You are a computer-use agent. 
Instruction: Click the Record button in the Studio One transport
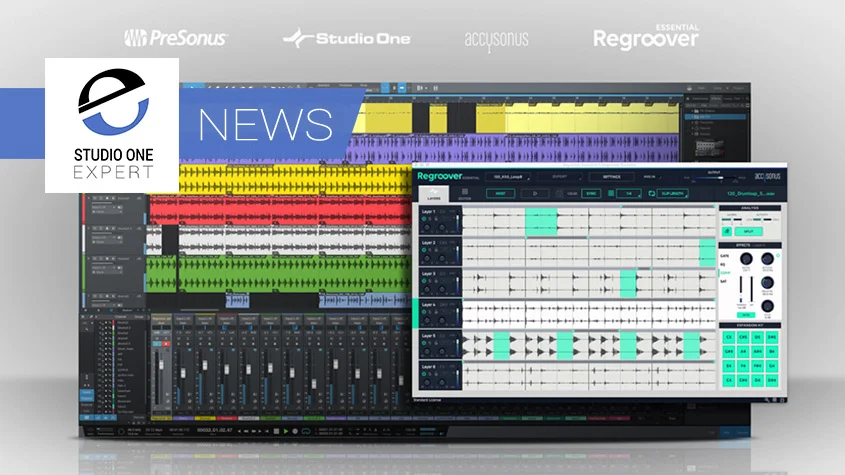[295, 431]
